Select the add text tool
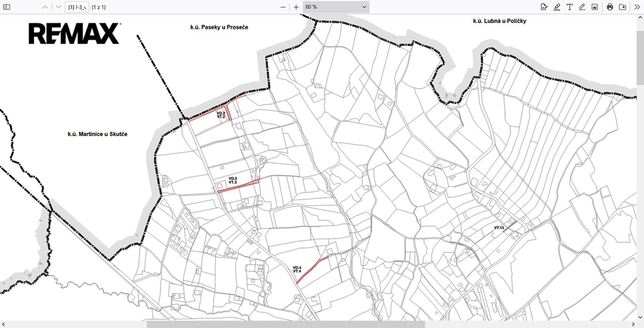 [569, 7]
